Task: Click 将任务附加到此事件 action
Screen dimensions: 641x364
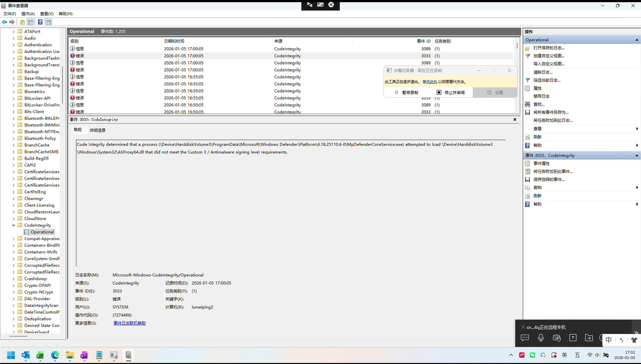Action: point(553,171)
